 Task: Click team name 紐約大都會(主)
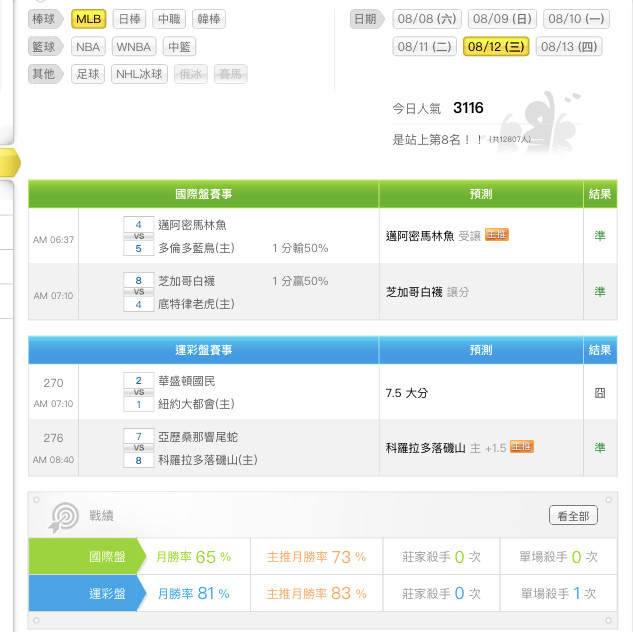(x=196, y=404)
